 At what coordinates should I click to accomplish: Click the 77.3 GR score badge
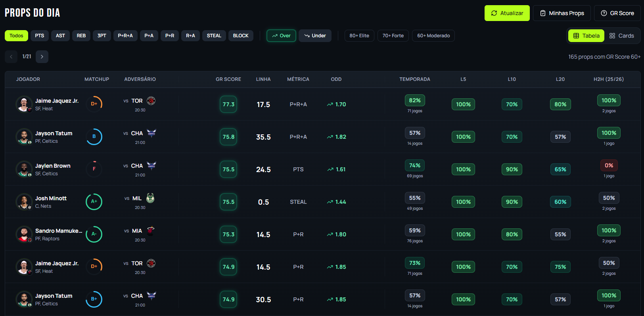(x=228, y=104)
